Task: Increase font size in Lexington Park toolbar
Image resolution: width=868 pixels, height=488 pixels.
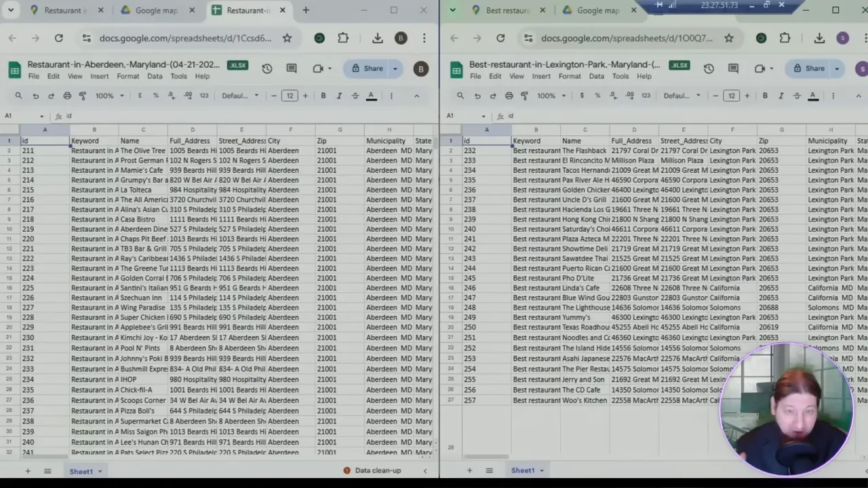Action: 747,96
